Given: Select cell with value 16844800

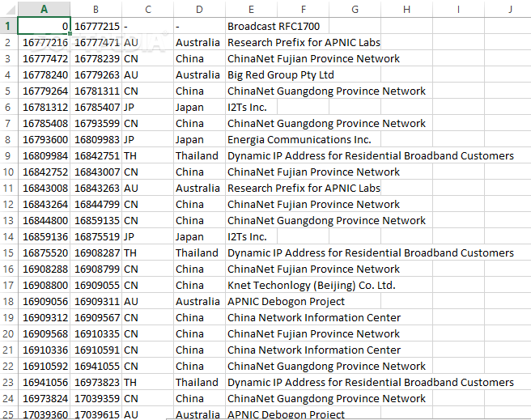Looking at the screenshot, I should [x=44, y=220].
